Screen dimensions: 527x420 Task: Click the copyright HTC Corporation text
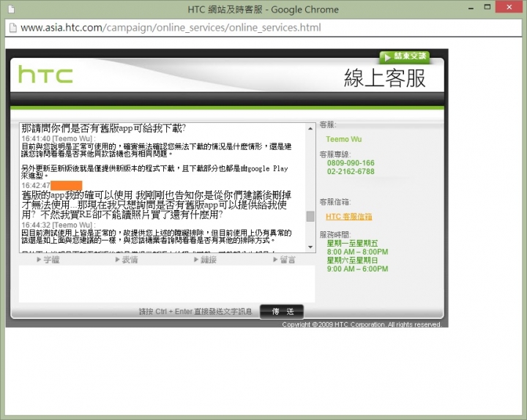(x=362, y=324)
